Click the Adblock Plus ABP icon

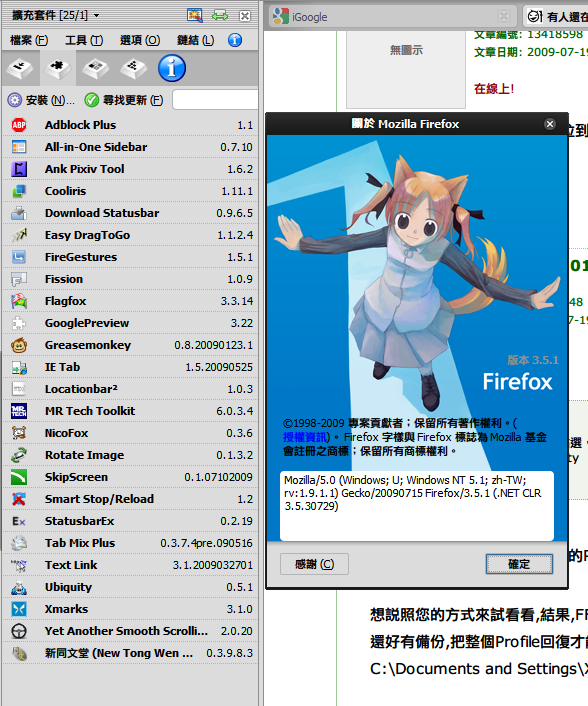[19, 125]
